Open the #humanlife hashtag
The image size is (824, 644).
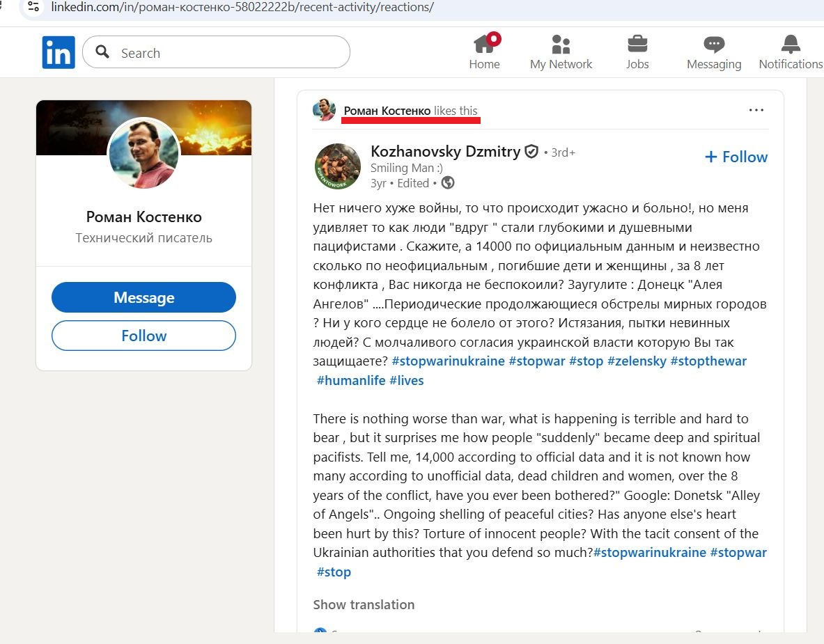(350, 381)
